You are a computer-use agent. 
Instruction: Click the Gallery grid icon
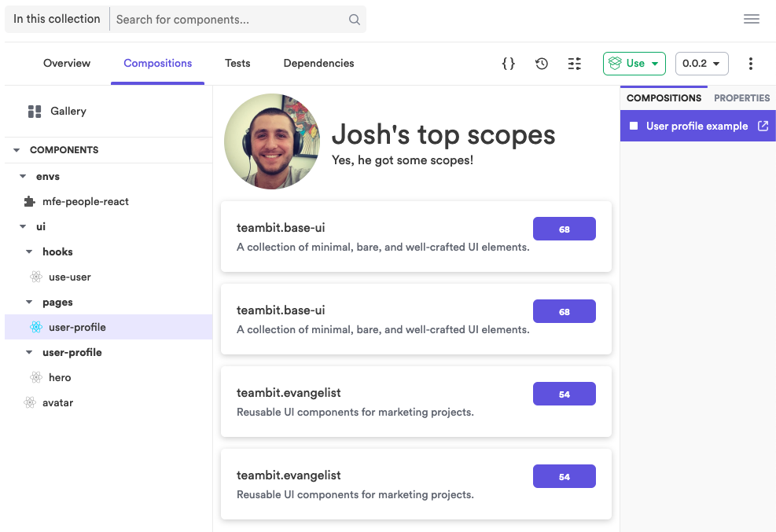point(35,112)
